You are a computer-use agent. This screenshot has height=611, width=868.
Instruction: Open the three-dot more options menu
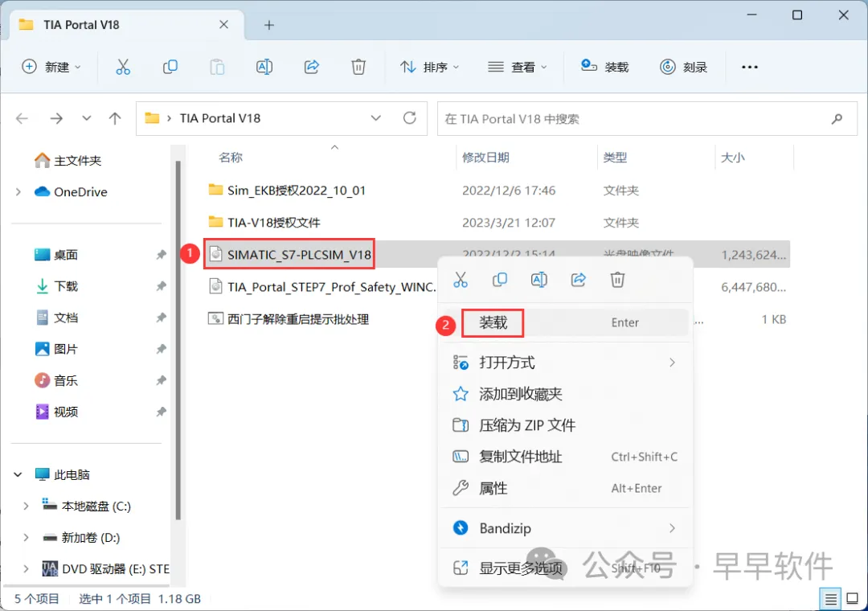750,67
